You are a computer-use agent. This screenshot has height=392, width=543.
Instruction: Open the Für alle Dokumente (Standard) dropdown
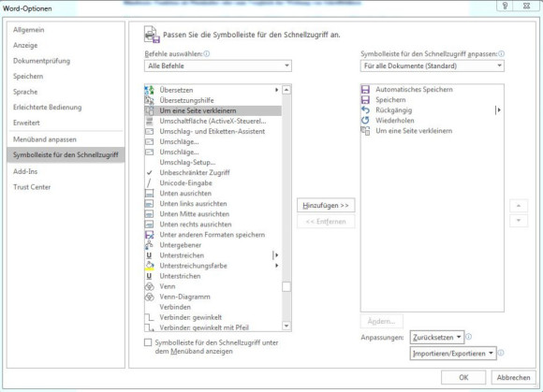pyautogui.click(x=433, y=65)
